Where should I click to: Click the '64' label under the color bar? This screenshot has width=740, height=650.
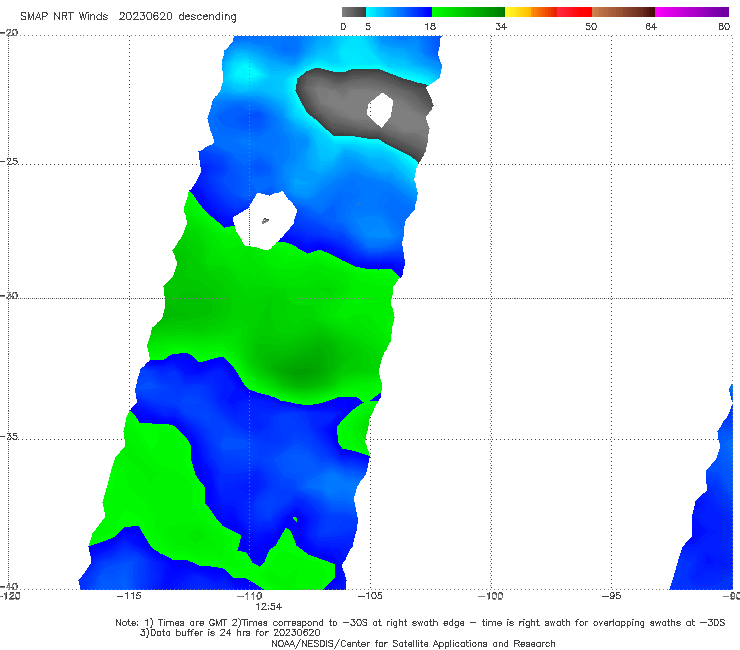(x=651, y=27)
